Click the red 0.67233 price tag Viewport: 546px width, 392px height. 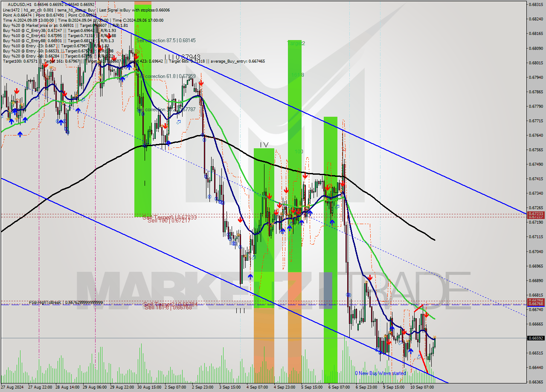(536, 214)
